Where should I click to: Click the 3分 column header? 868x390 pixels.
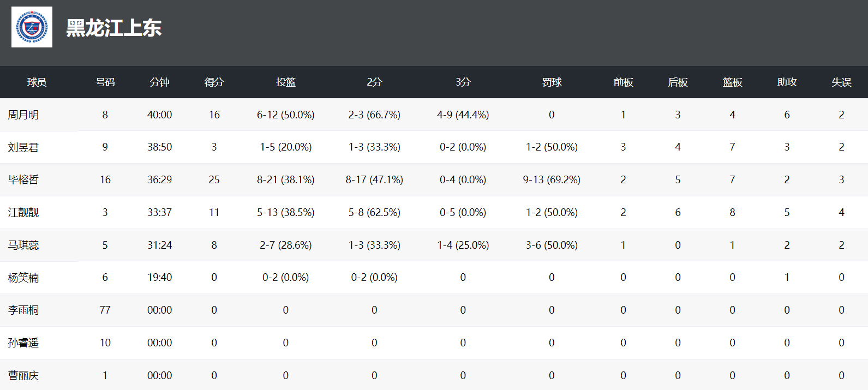(x=463, y=82)
